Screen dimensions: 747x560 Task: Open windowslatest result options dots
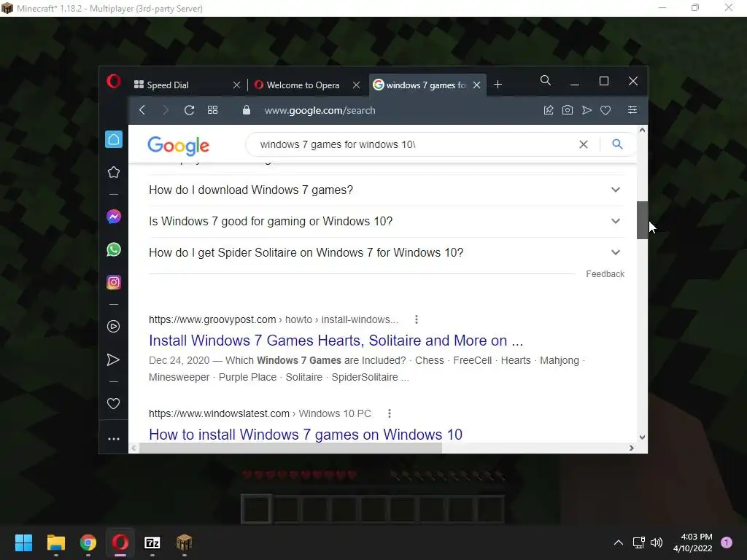pyautogui.click(x=390, y=413)
